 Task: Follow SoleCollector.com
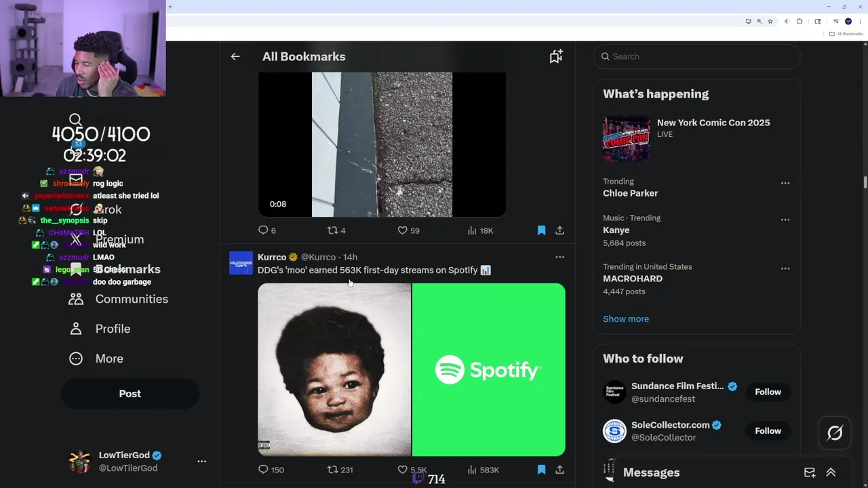click(768, 431)
